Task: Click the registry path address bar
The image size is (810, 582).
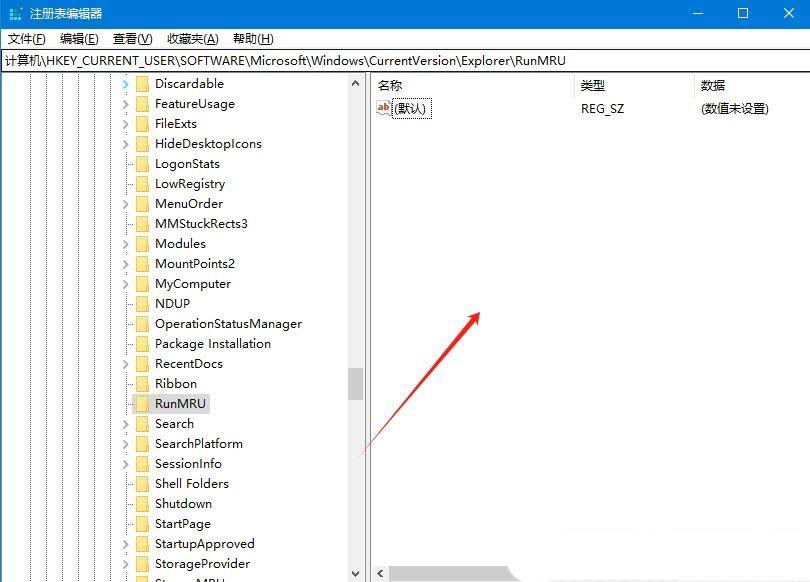Action: [x=400, y=61]
